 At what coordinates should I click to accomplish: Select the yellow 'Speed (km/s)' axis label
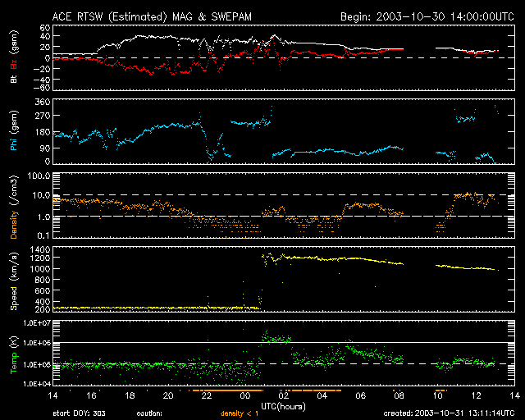[14, 281]
